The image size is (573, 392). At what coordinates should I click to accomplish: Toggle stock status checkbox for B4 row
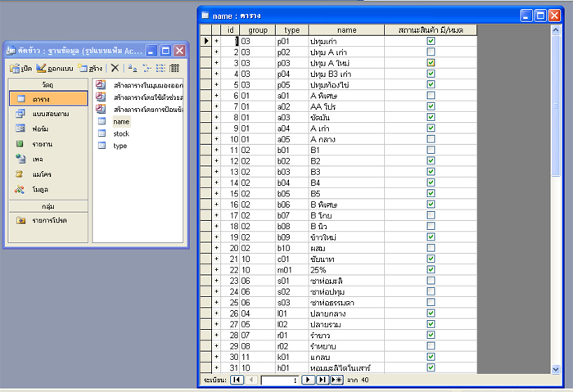[x=431, y=182]
